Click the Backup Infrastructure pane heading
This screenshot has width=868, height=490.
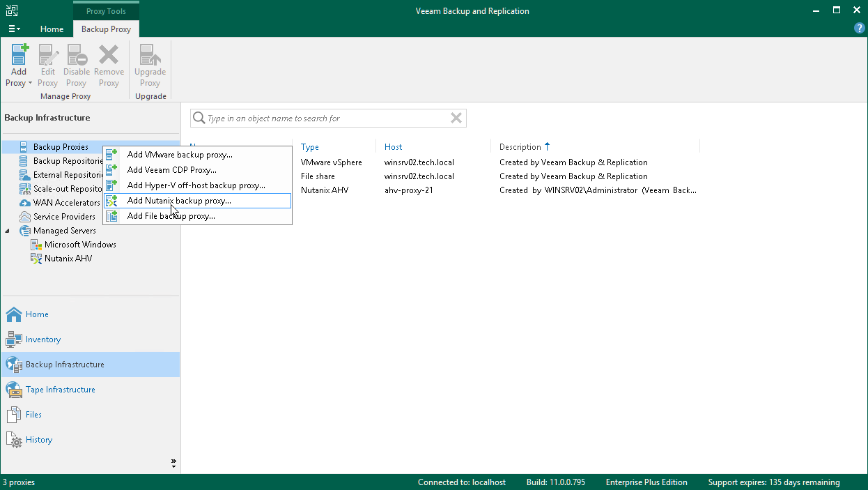(47, 118)
